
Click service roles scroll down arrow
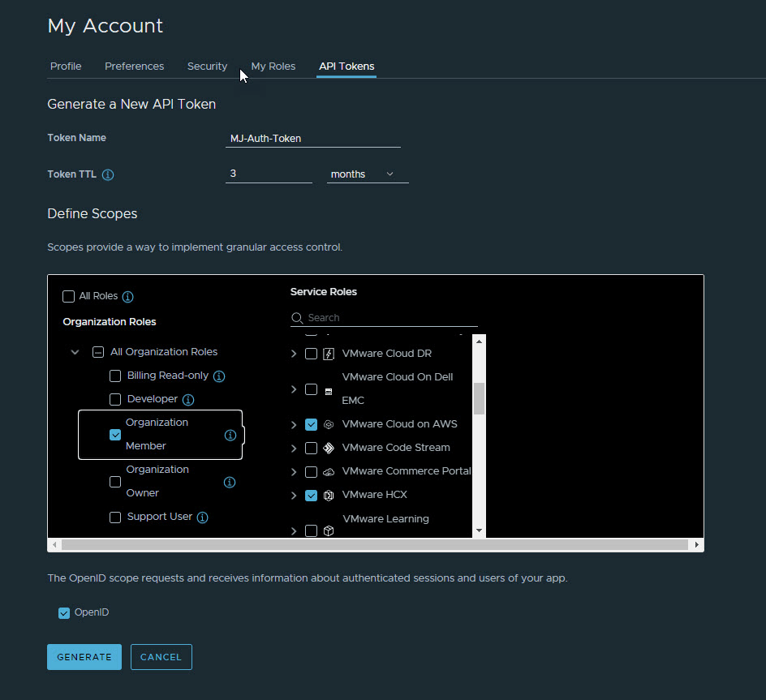coord(480,530)
